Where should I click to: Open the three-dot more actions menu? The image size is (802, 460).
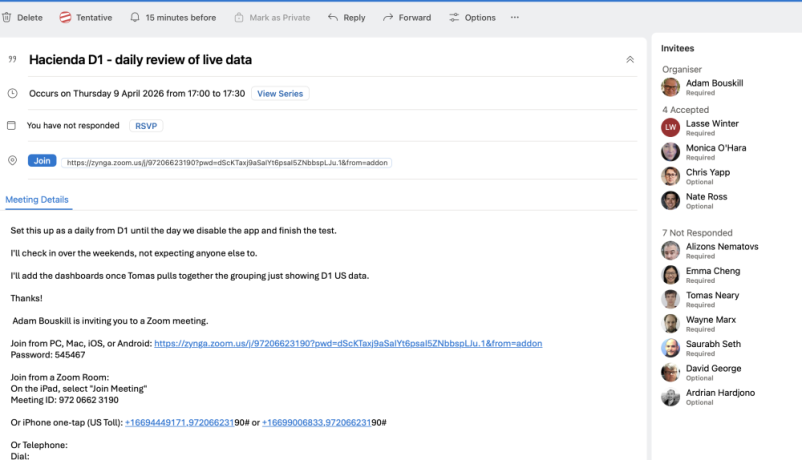point(515,17)
